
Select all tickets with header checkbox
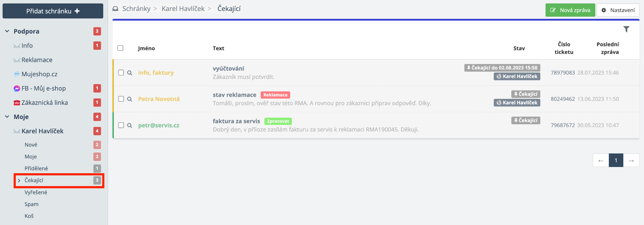pos(120,48)
